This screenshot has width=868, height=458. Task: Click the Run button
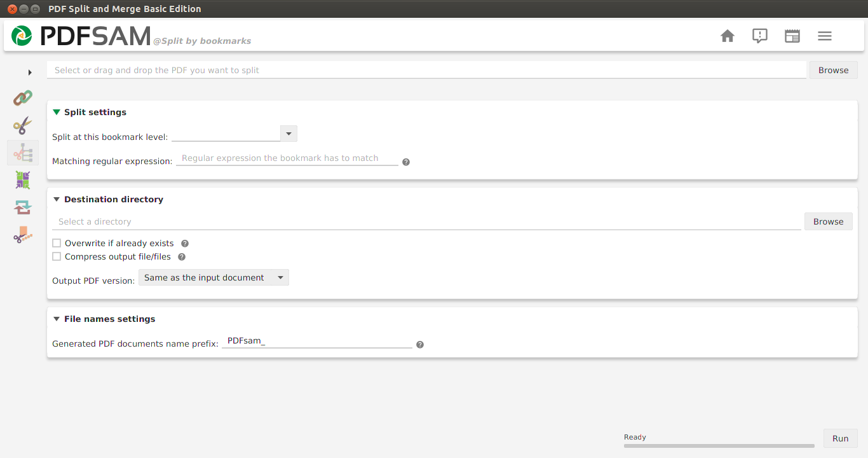click(840, 438)
